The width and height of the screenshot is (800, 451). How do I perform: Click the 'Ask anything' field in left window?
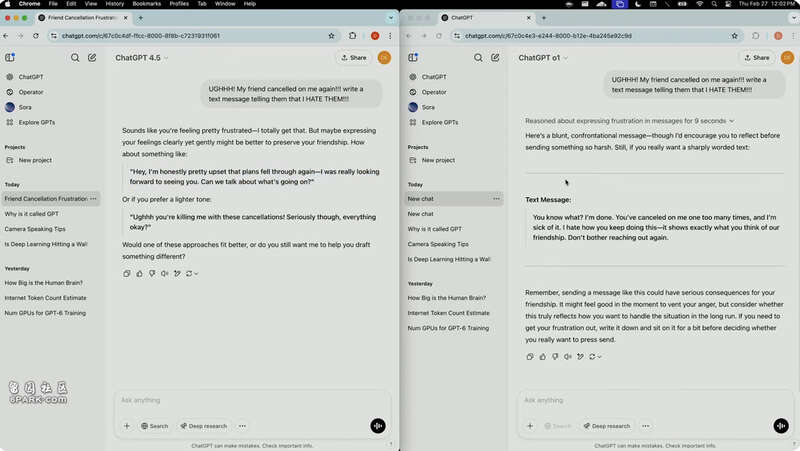(252, 400)
